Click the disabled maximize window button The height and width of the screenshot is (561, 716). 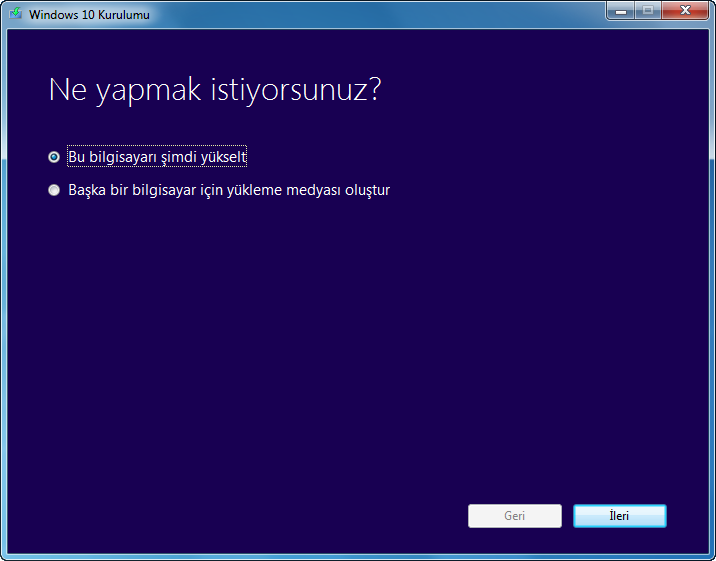(x=648, y=10)
